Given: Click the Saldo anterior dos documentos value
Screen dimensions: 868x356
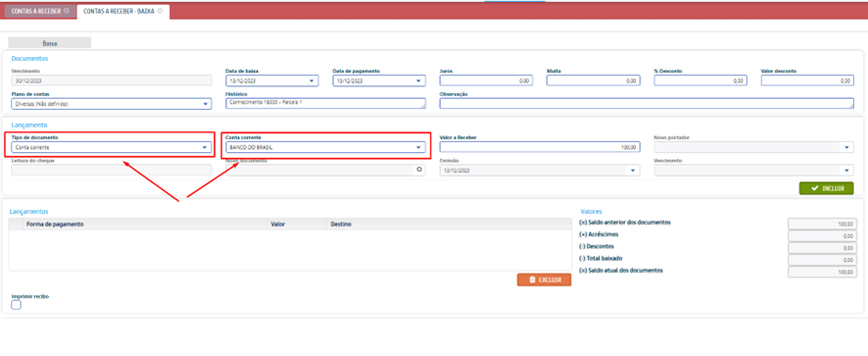Looking at the screenshot, I should tap(822, 224).
